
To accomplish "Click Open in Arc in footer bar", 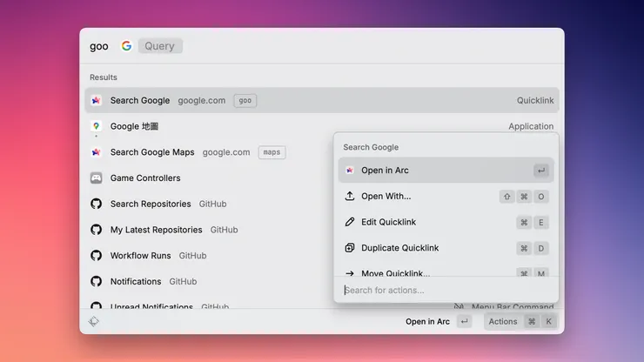I will pos(427,321).
